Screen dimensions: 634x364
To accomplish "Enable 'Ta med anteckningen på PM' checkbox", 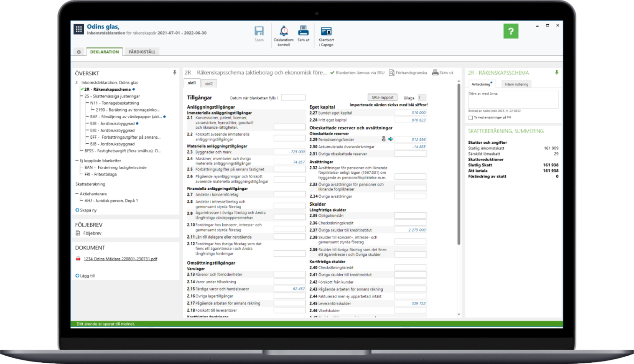I will coord(471,117).
